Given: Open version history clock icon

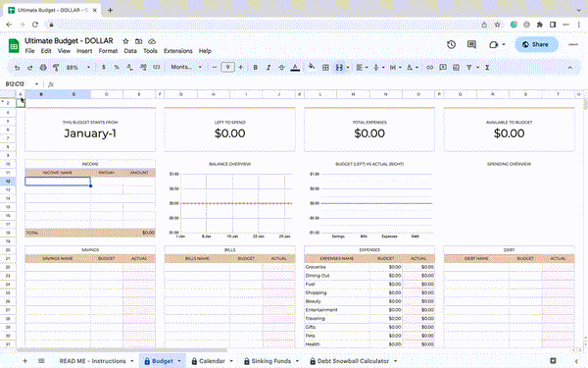Looking at the screenshot, I should [x=451, y=45].
